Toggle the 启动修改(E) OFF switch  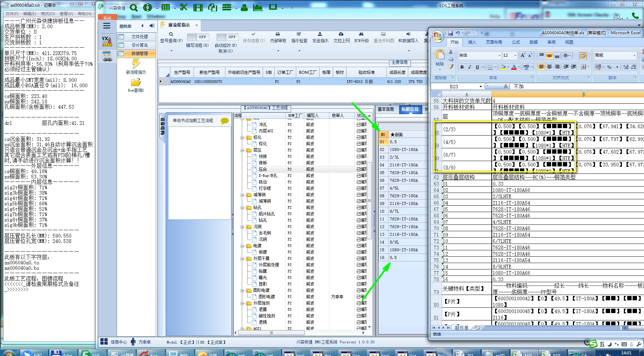click(x=227, y=37)
